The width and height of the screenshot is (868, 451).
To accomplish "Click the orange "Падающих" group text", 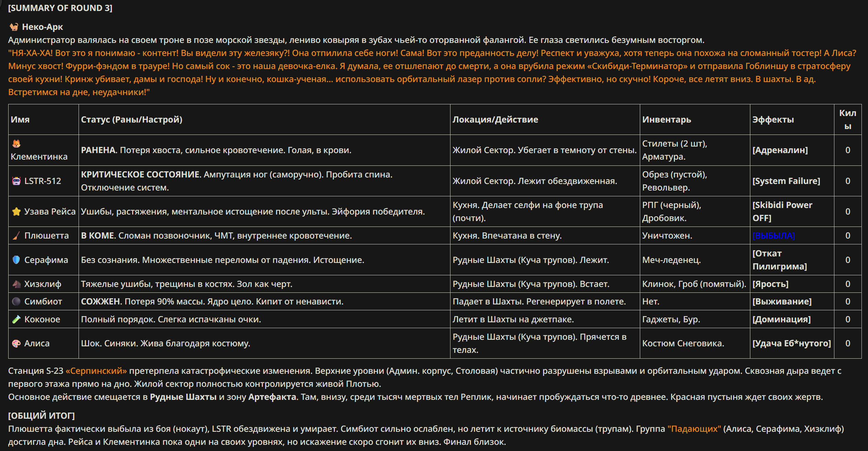I will coord(694,429).
